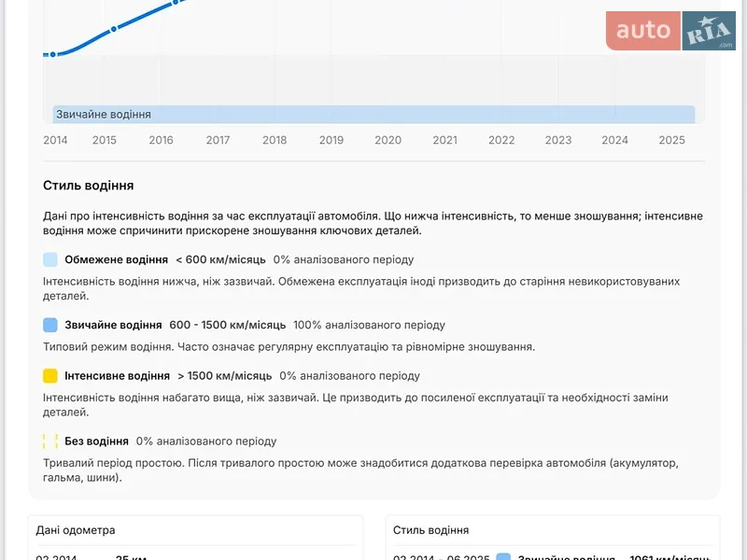
Task: Click the 2019 axis label
Action: (x=331, y=140)
